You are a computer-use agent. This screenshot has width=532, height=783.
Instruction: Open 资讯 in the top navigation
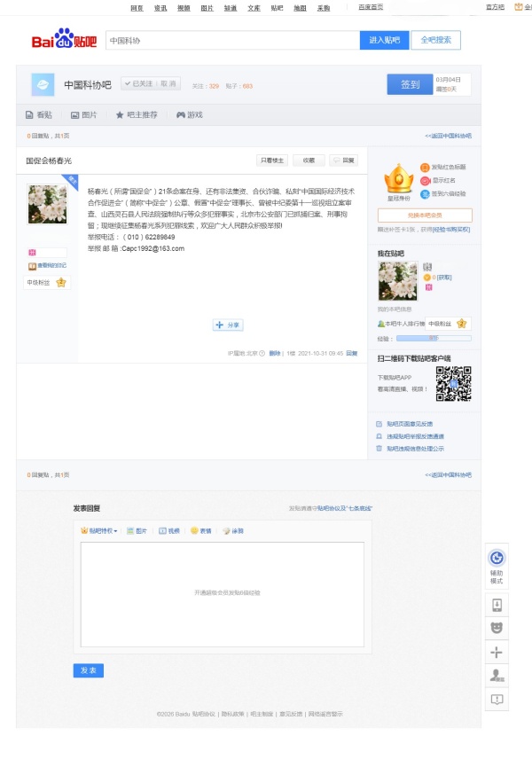(x=160, y=8)
